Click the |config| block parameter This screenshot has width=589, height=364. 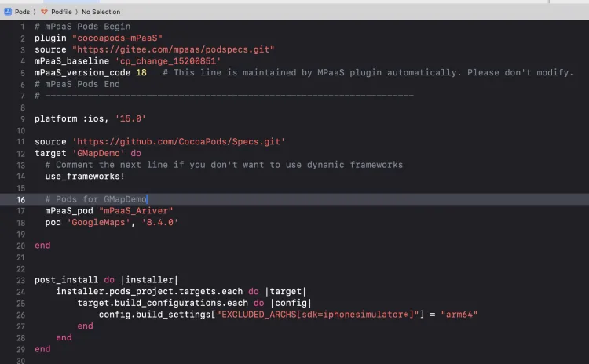coord(291,304)
